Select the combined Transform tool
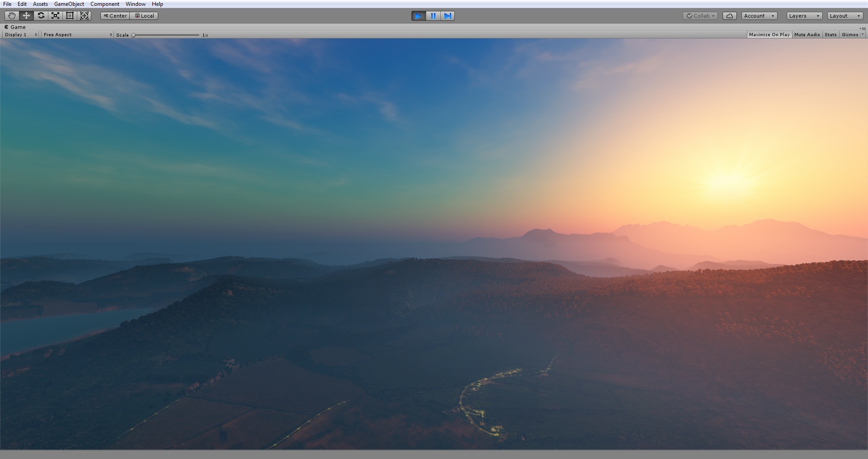868x459 pixels. click(85, 15)
